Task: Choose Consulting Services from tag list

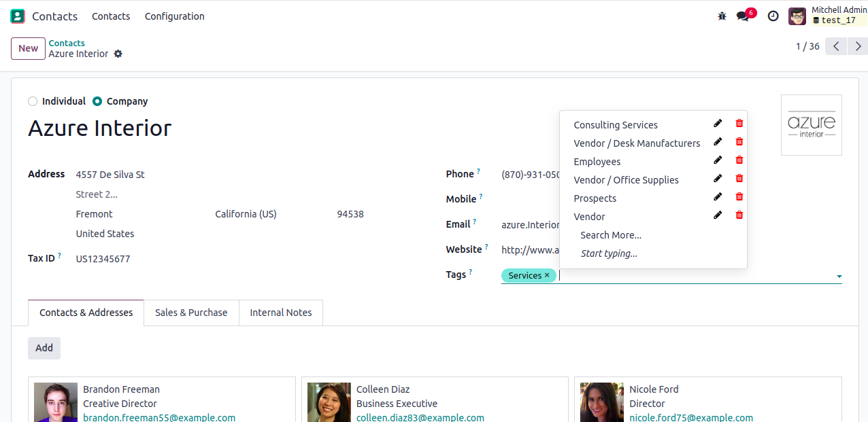Action: [616, 125]
